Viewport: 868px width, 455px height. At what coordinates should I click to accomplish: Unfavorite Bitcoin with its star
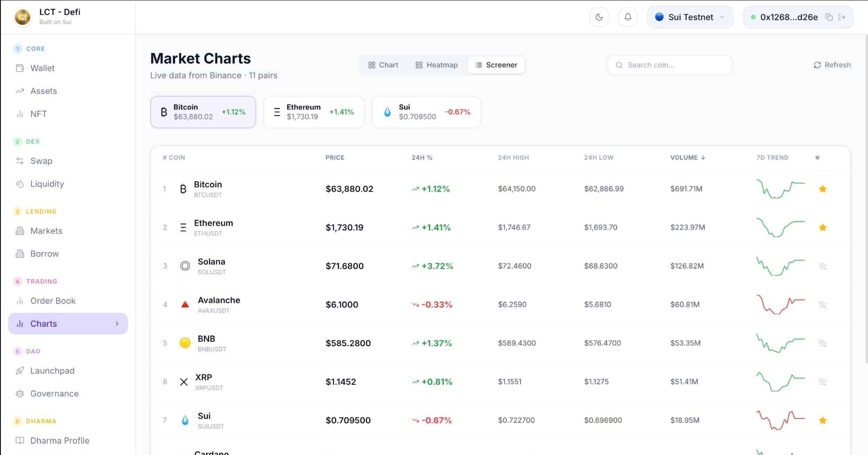[823, 189]
